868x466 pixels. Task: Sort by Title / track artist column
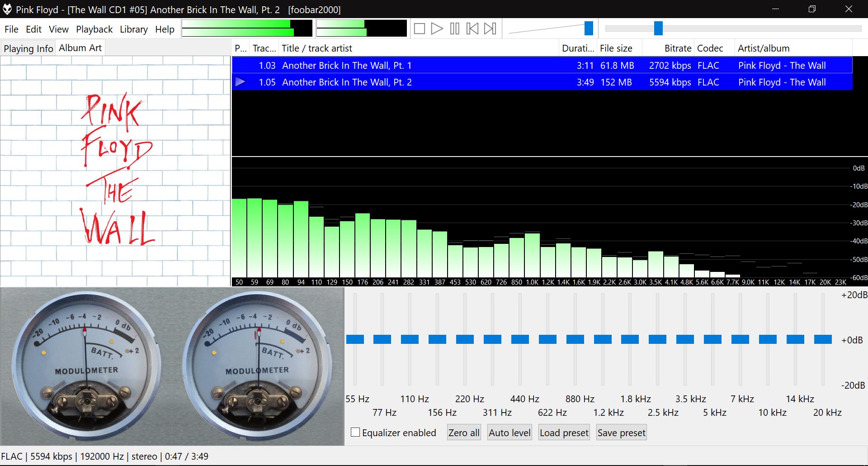(x=418, y=48)
